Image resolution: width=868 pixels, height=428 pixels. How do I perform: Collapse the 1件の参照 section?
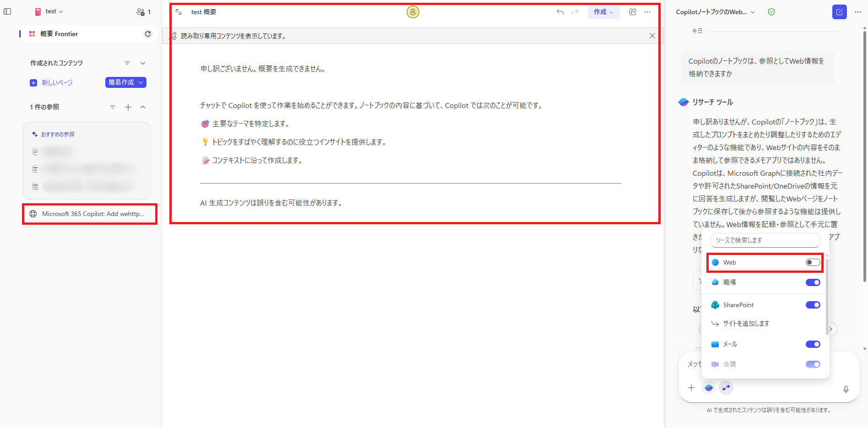(x=143, y=107)
